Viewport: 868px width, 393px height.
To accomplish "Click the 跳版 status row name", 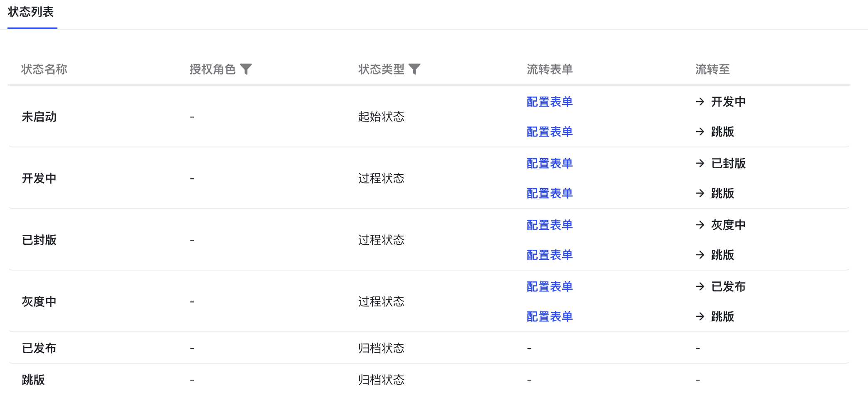I will (33, 380).
